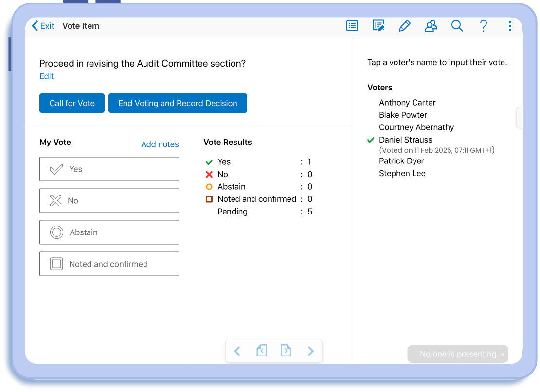
Task: Cast a Yes vote
Action: tap(109, 169)
